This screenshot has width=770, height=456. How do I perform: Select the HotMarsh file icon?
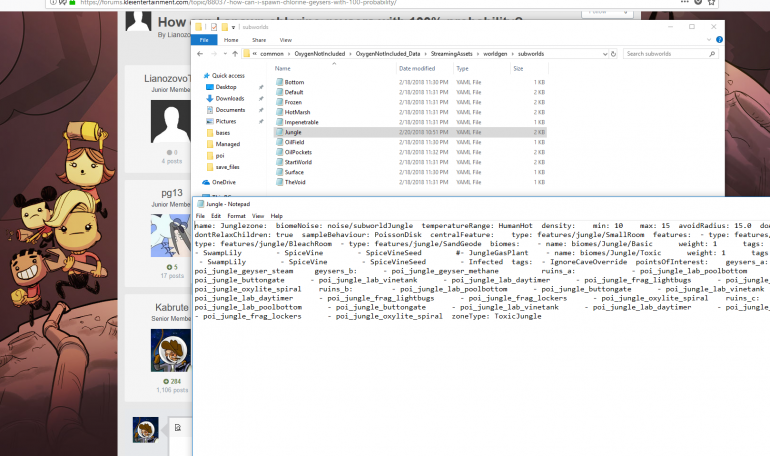tap(279, 111)
